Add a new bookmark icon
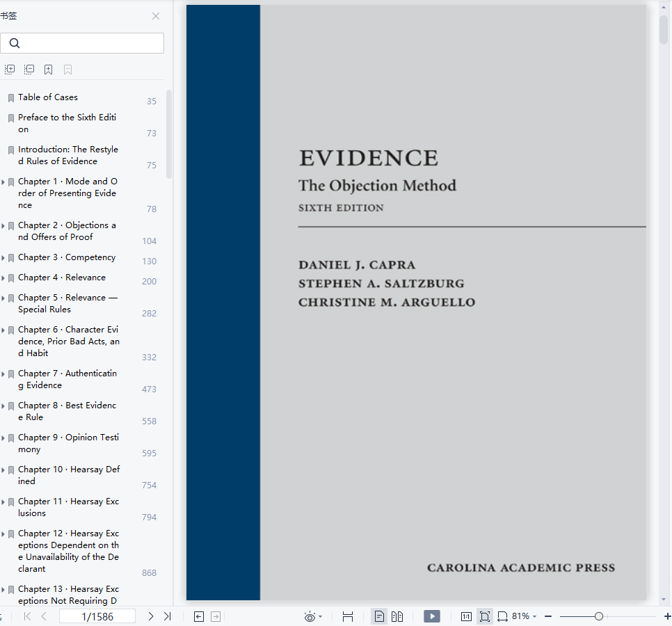672x626 pixels. coord(49,70)
